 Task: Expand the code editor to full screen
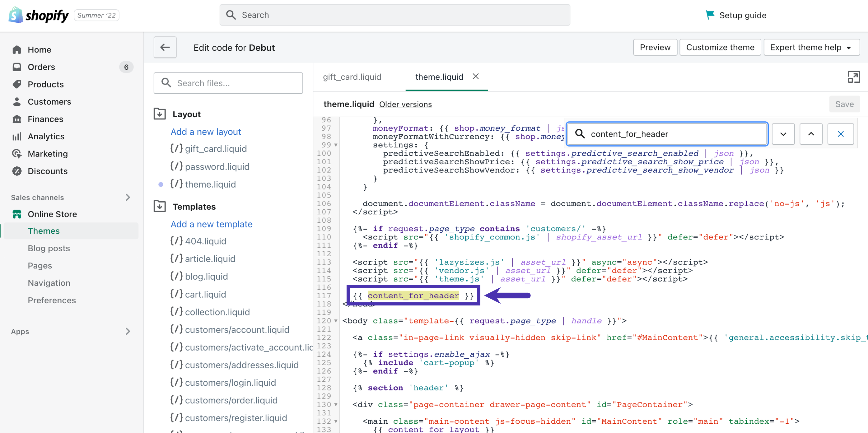[x=854, y=77]
